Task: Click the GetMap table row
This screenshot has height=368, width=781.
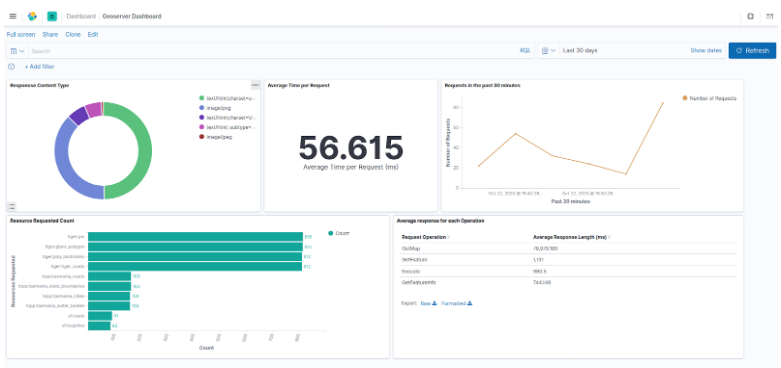Action: pos(569,248)
